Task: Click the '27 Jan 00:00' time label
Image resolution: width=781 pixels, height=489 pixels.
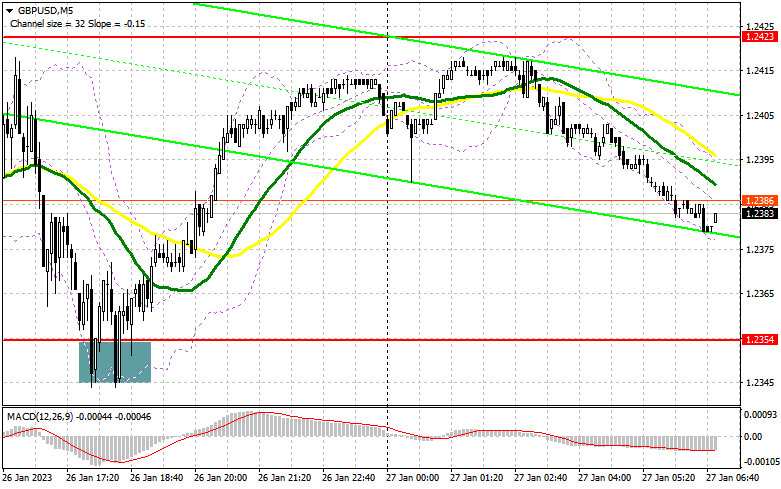Action: click(413, 478)
